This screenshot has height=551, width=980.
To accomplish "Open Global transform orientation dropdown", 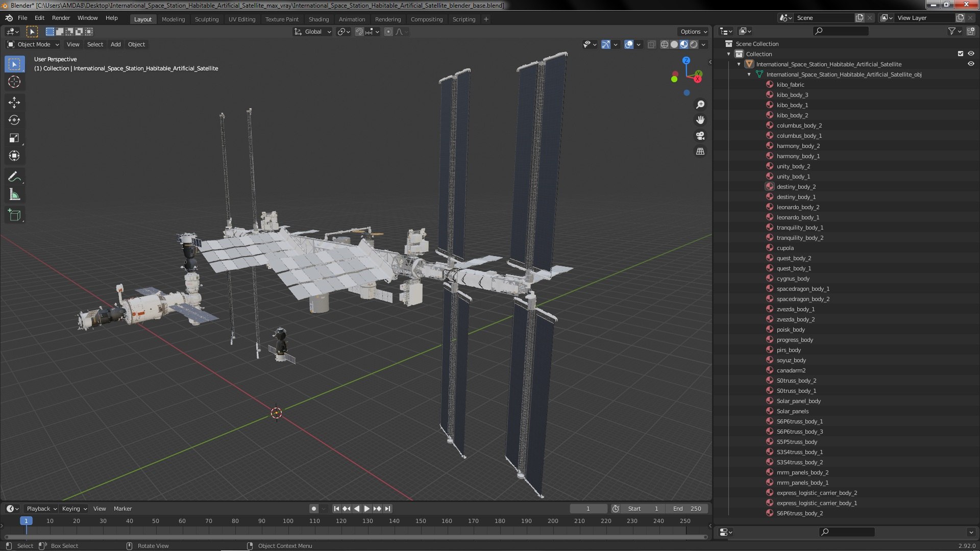I will pyautogui.click(x=312, y=32).
